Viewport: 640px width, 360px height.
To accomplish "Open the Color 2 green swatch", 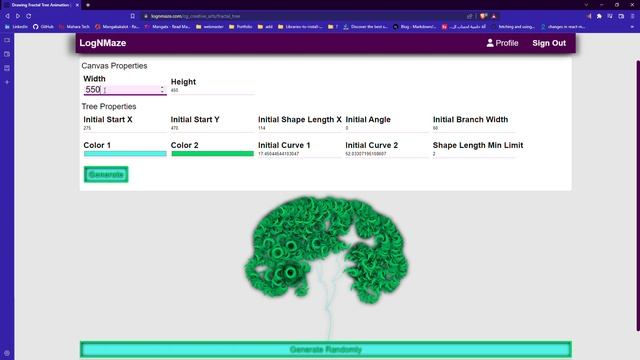I will tap(213, 154).
